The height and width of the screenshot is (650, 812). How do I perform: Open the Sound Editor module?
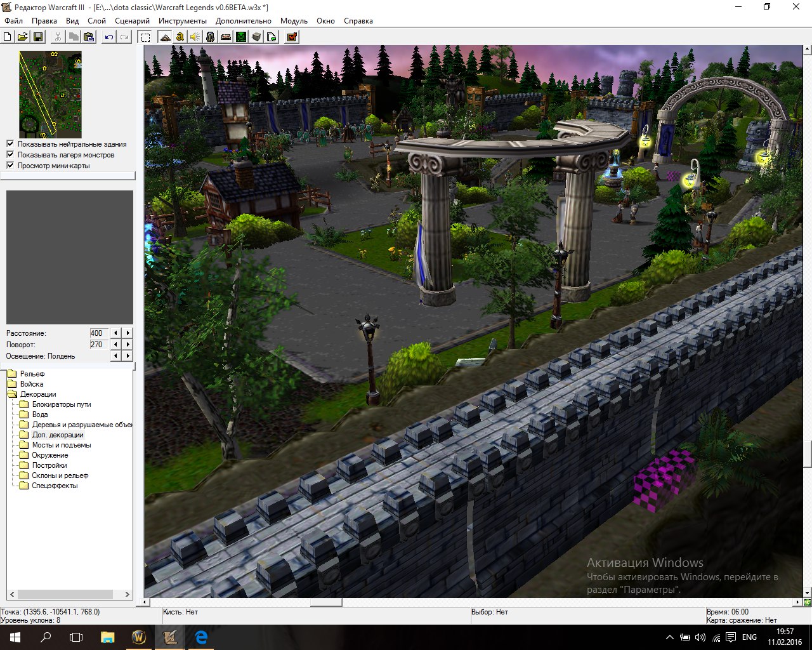click(195, 37)
